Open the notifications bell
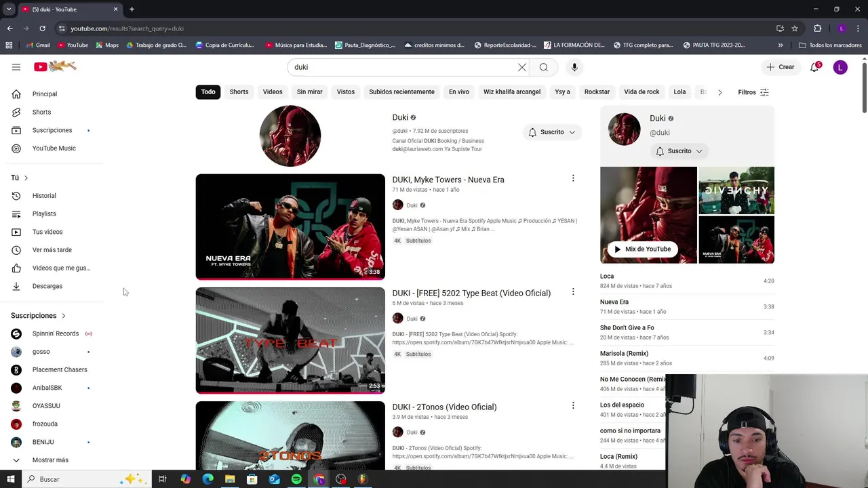This screenshot has height=488, width=868. pyautogui.click(x=815, y=67)
